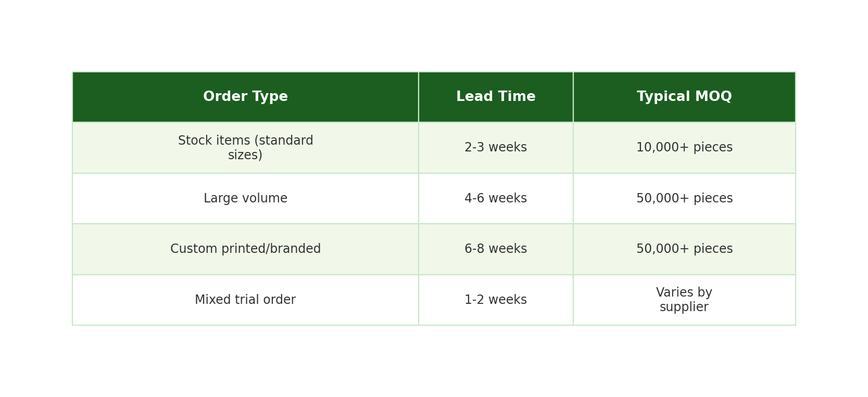Select Custom printed row's 50,000+ pieces cell
Viewport: 868px width, 397px height.
(x=684, y=249)
